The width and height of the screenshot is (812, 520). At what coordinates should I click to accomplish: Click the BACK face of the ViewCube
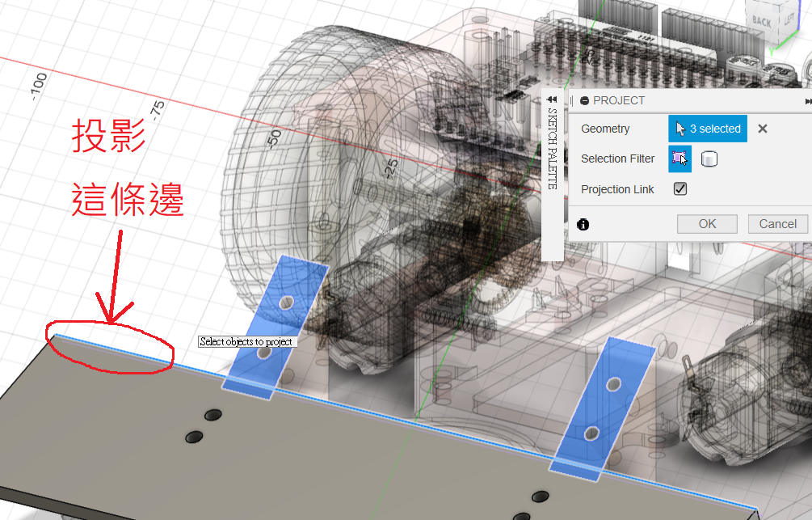click(760, 22)
